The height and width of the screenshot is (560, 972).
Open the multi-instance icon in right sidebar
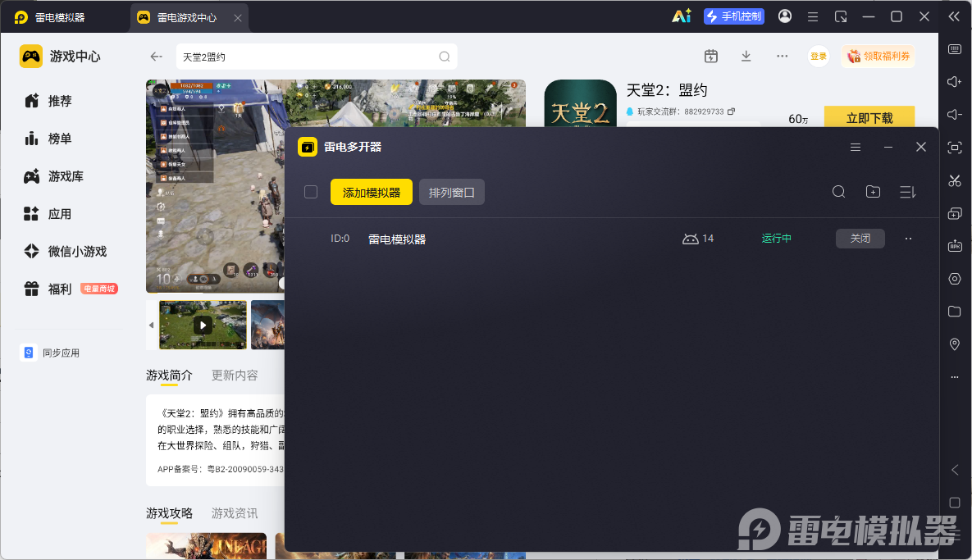click(955, 214)
